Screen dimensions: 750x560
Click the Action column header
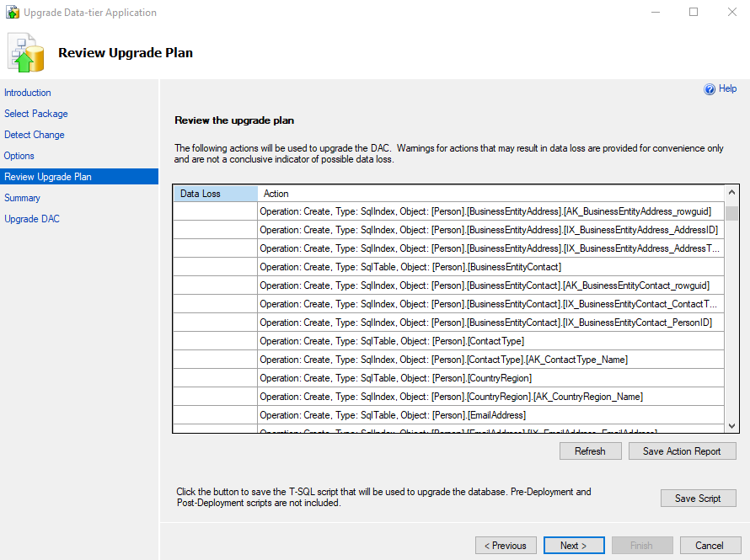point(490,194)
